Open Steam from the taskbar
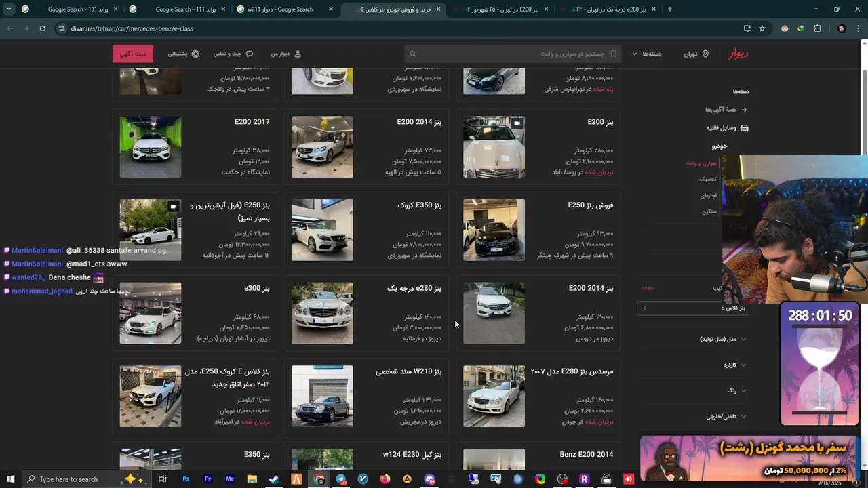This screenshot has height=488, width=868. tap(274, 479)
